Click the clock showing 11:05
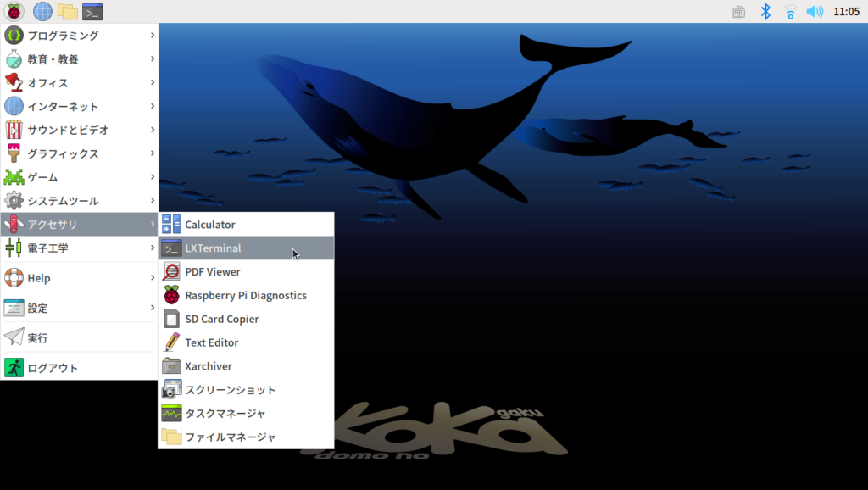868x490 pixels. (x=846, y=12)
